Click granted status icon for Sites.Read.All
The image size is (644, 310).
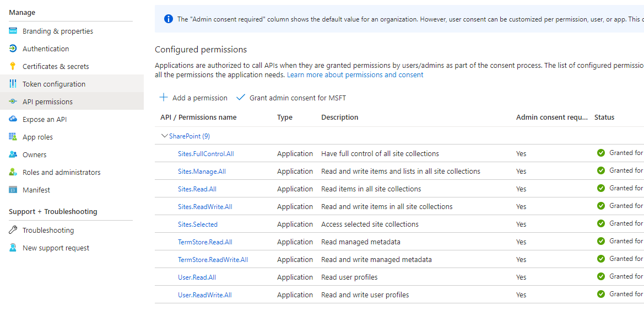click(x=601, y=188)
